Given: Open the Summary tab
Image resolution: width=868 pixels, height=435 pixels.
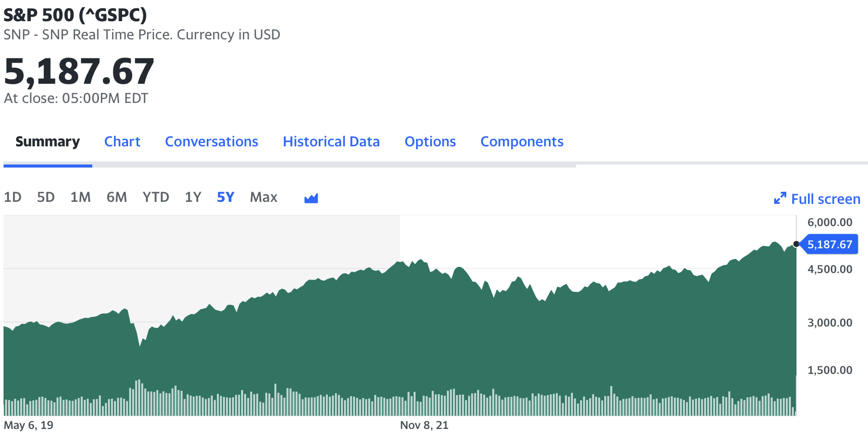Looking at the screenshot, I should tap(47, 142).
